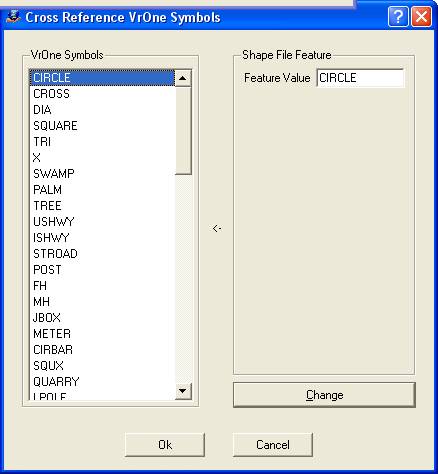
Task: Click the vertical scrollbar thumb in symbols list
Action: pyautogui.click(x=183, y=130)
